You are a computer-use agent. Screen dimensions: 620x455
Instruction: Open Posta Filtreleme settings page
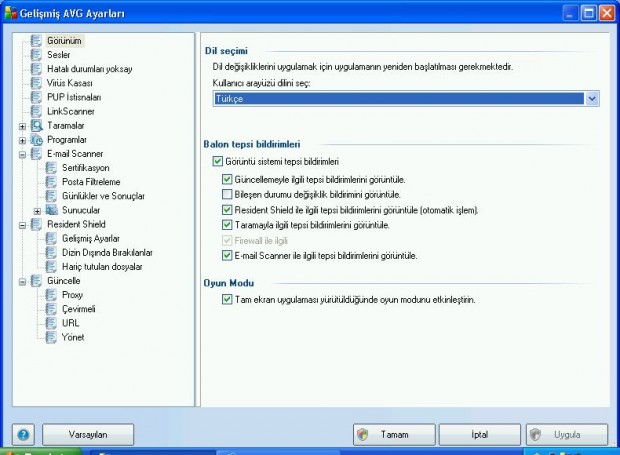[x=93, y=182]
